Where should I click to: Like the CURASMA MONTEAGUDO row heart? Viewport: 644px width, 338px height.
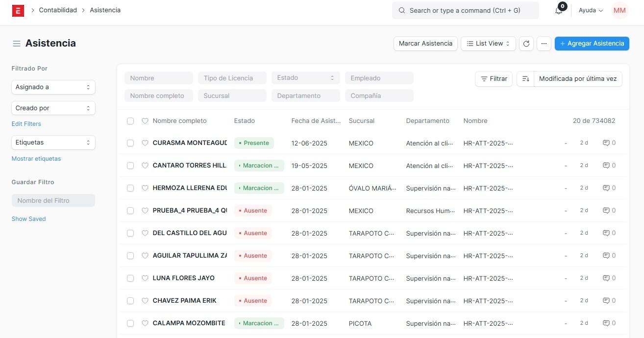pyautogui.click(x=145, y=143)
